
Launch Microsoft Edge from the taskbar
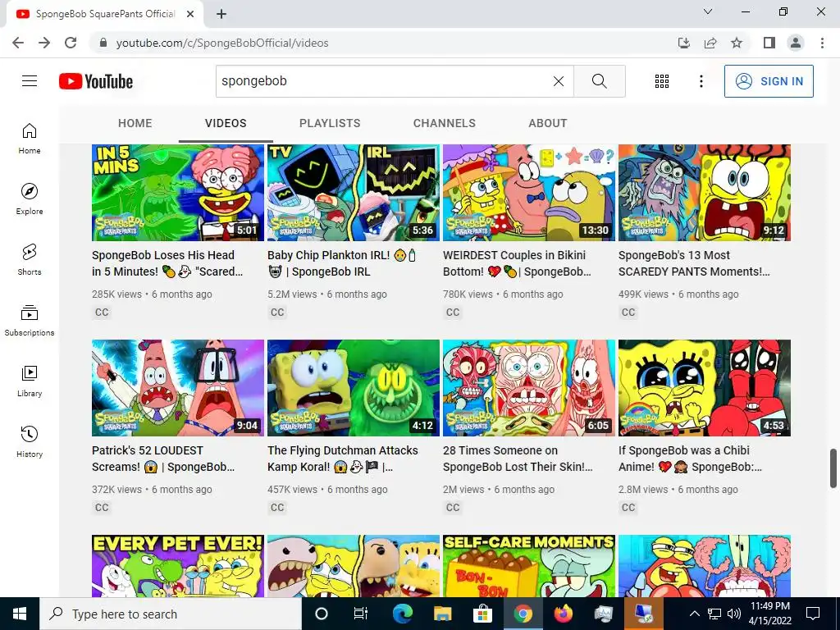point(402,614)
